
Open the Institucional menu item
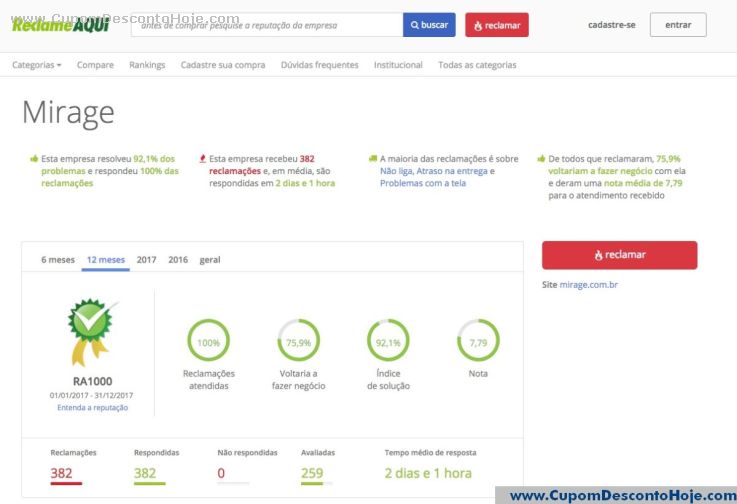398,65
